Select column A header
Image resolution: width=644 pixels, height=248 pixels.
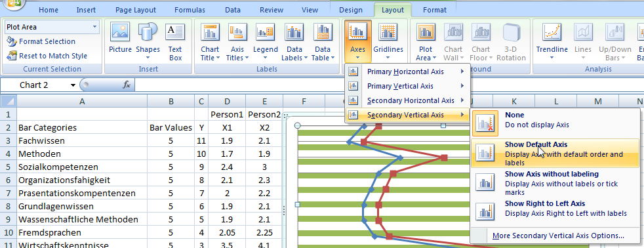[82, 101]
